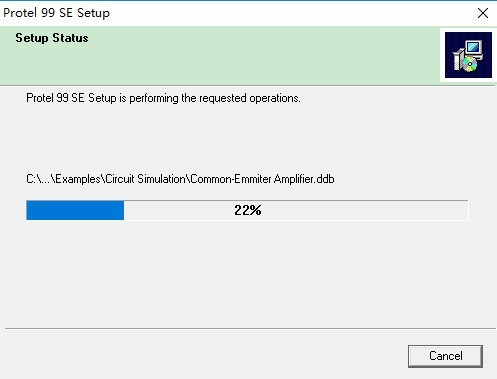
Task: Click the word 'Examples' in the file path
Action: [78, 179]
